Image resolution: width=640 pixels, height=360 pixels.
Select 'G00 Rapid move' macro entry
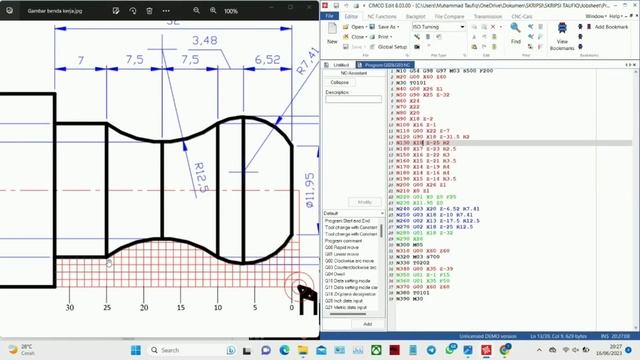(342, 247)
